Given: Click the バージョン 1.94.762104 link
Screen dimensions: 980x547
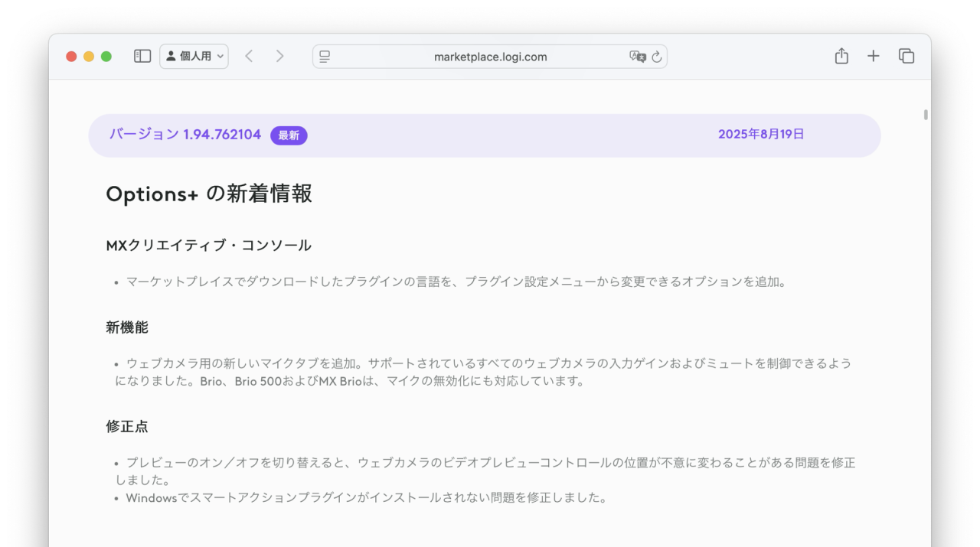Looking at the screenshot, I should pyautogui.click(x=183, y=134).
